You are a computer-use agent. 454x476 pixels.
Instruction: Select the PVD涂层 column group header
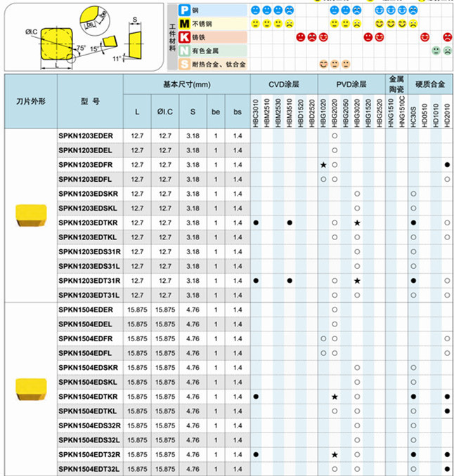pyautogui.click(x=351, y=84)
